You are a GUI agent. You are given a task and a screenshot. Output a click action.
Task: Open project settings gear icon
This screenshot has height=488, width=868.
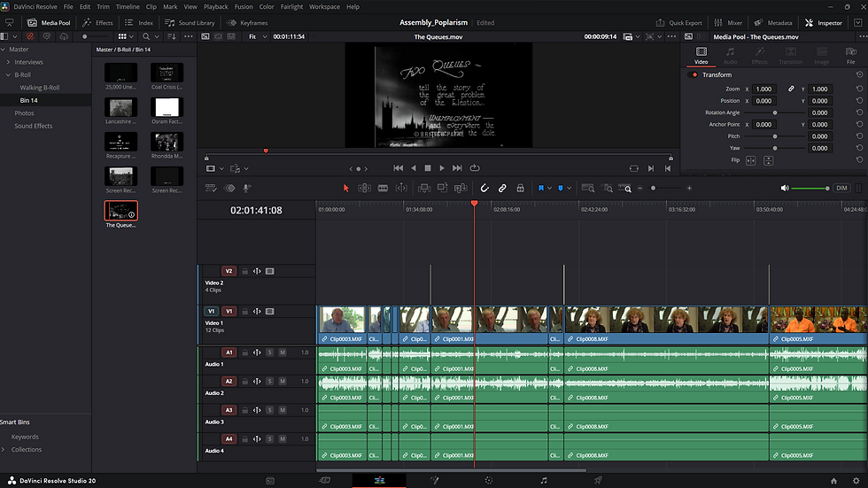(856, 480)
